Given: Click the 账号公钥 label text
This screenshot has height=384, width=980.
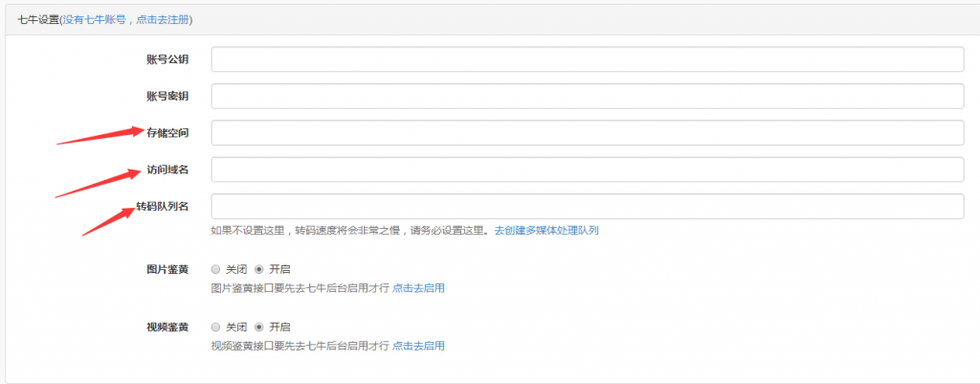Looking at the screenshot, I should [x=167, y=59].
